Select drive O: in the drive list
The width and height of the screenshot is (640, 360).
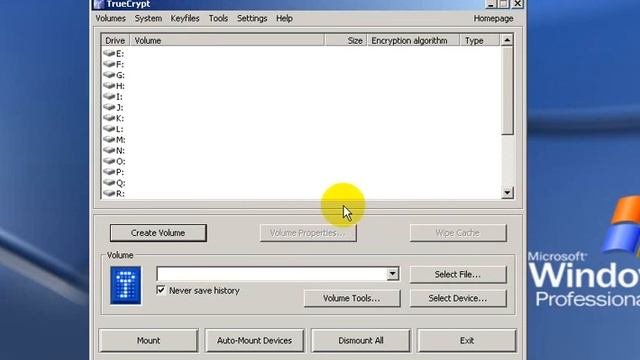tap(114, 161)
